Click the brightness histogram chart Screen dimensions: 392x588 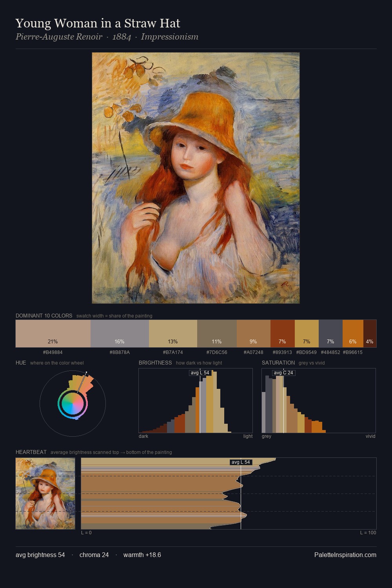pyautogui.click(x=196, y=401)
